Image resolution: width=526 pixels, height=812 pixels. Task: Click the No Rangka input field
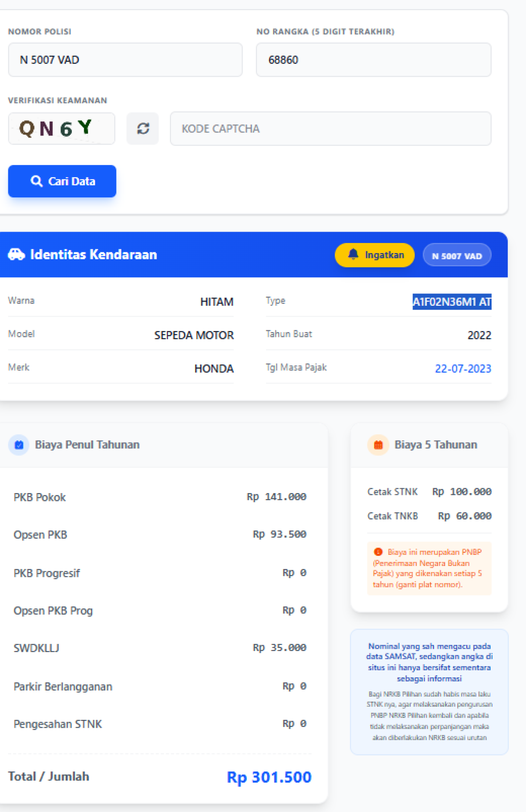click(x=373, y=60)
